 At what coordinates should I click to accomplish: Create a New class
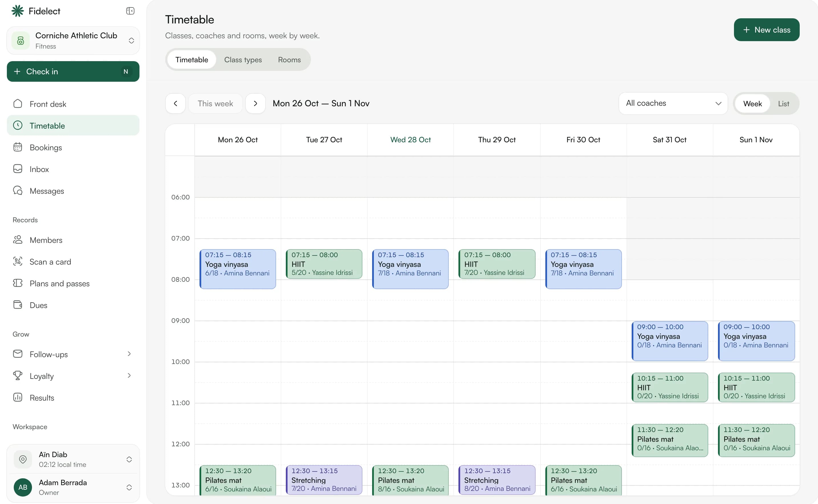click(x=766, y=30)
